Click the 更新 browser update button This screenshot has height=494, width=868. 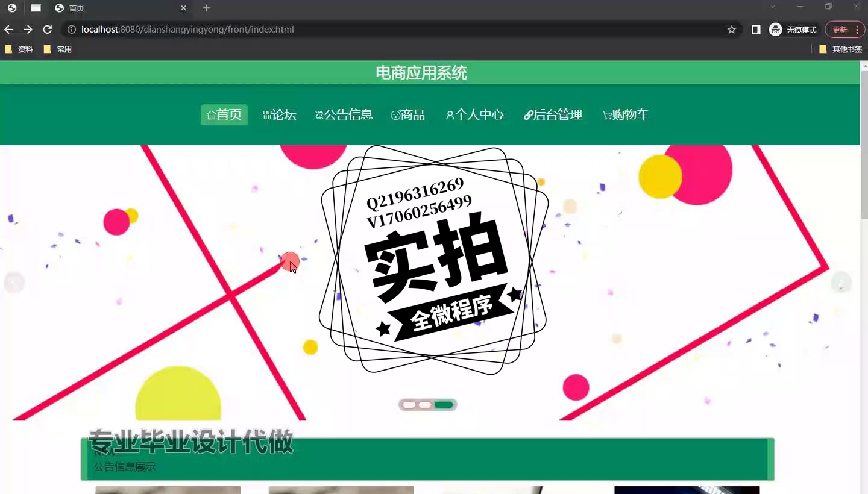[844, 30]
